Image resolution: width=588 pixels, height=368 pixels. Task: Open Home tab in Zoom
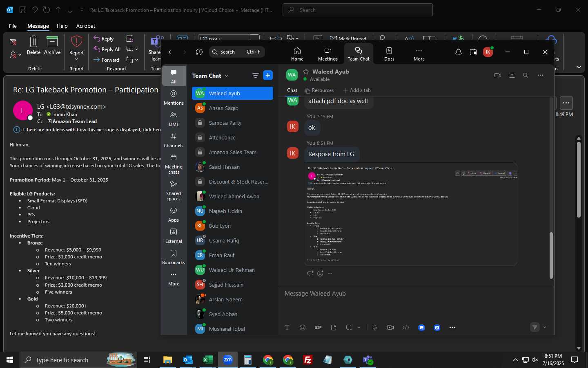(x=297, y=54)
